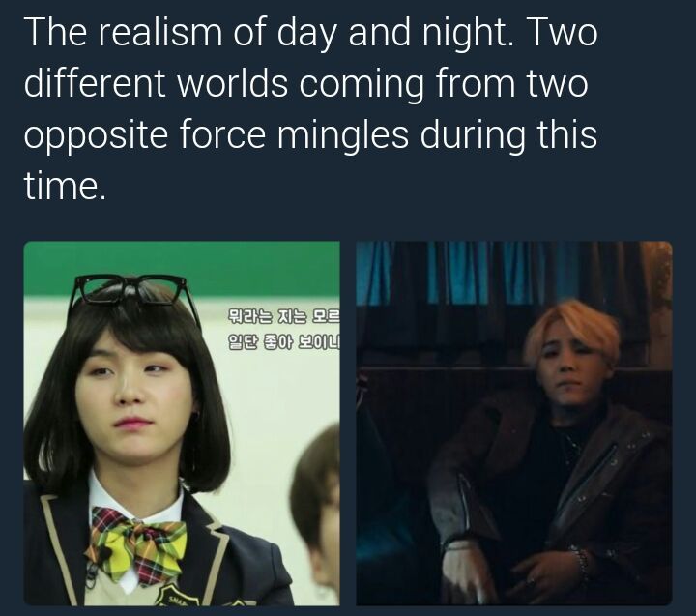Click the word "time." on the last line

65,186
